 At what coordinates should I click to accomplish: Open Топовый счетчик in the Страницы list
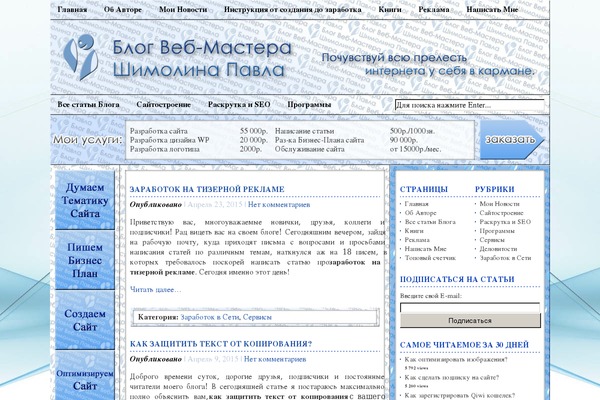tap(430, 258)
